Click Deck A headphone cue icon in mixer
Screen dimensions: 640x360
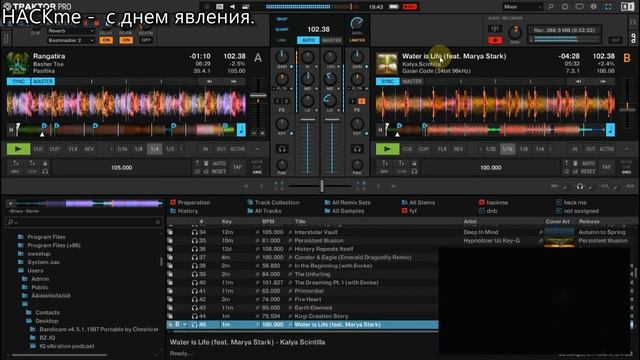(282, 149)
